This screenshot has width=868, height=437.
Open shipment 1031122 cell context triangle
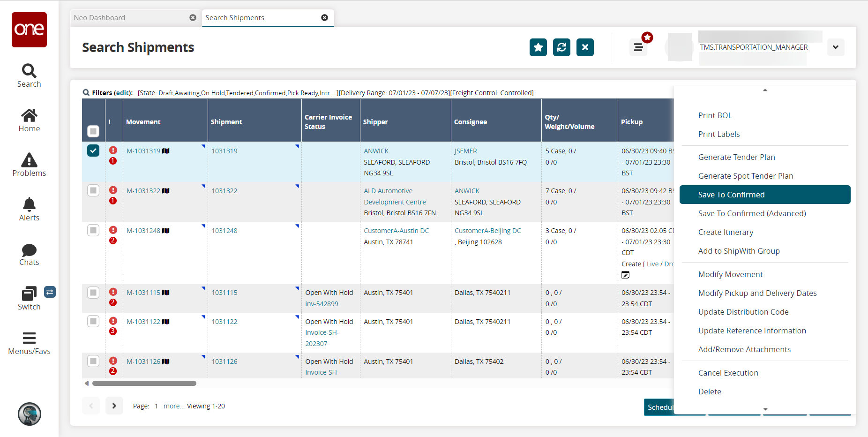(297, 317)
